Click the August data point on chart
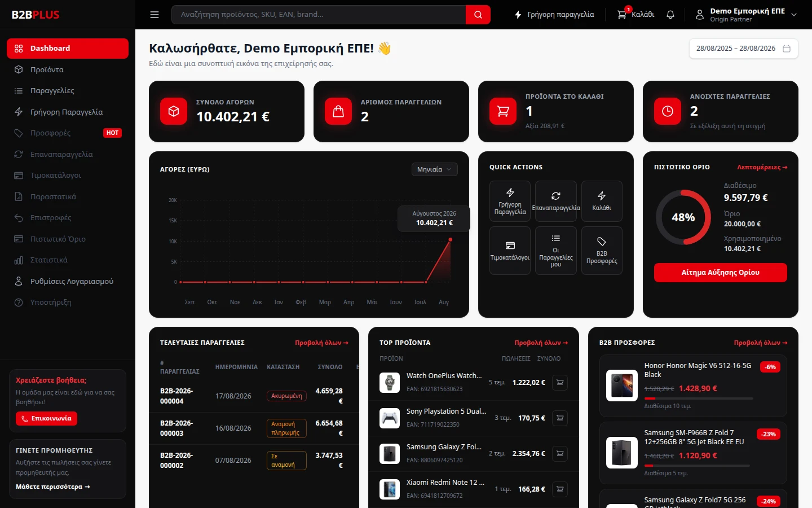This screenshot has width=812, height=508. click(450, 240)
